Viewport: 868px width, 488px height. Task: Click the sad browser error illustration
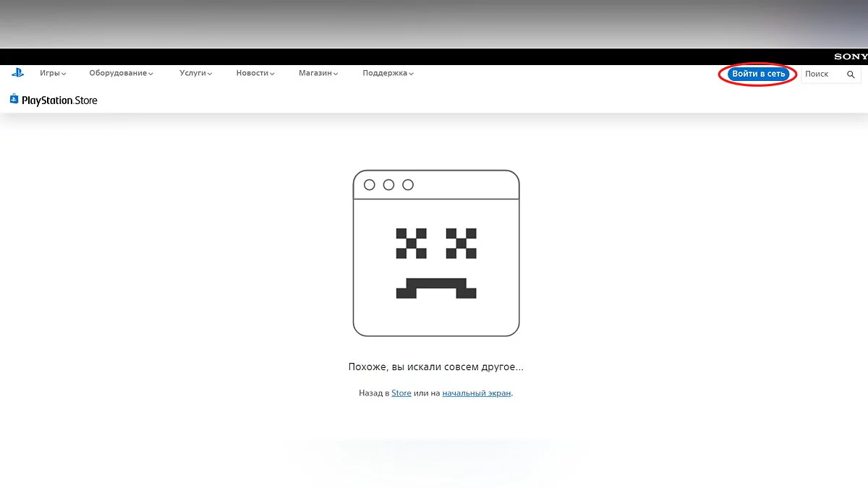(436, 253)
